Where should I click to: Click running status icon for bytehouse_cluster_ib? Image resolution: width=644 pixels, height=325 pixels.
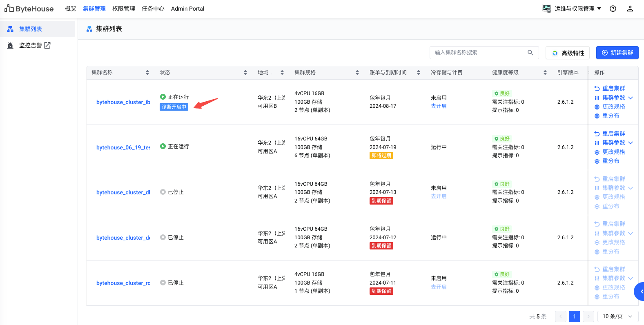click(x=163, y=97)
